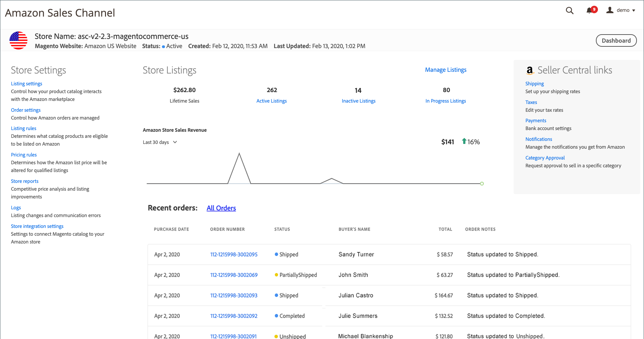Click Sandy Turner's blue Shipped status dot
This screenshot has height=339, width=644.
pyautogui.click(x=276, y=254)
